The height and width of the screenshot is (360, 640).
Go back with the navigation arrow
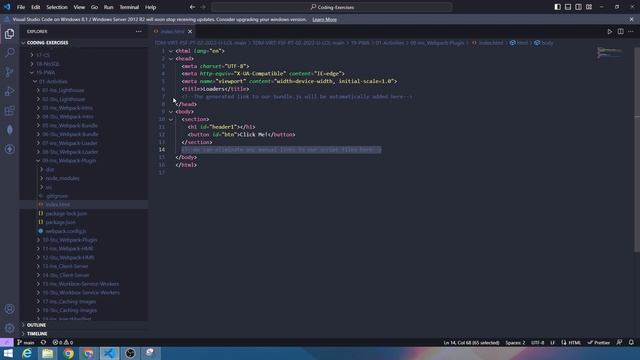192,7
